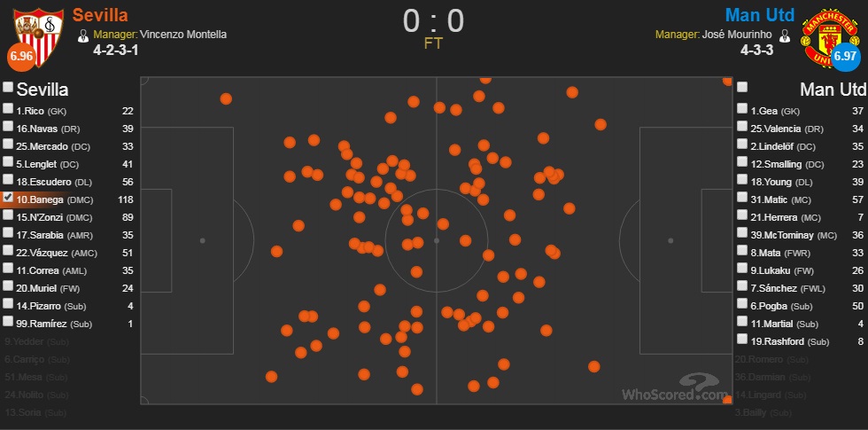Click the Man Utd team name heading
Viewport: 868px width, 430px height.
(833, 90)
